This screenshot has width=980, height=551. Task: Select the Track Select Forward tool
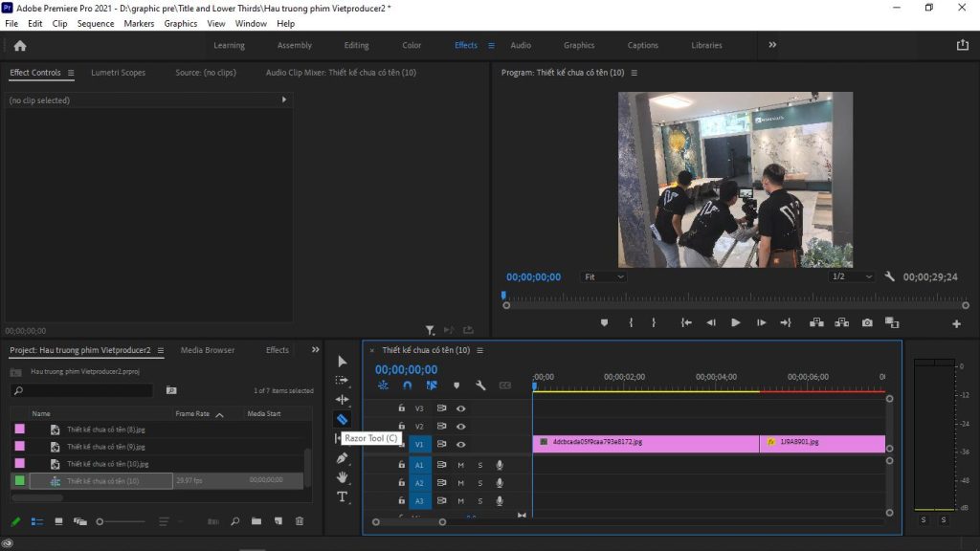click(342, 380)
